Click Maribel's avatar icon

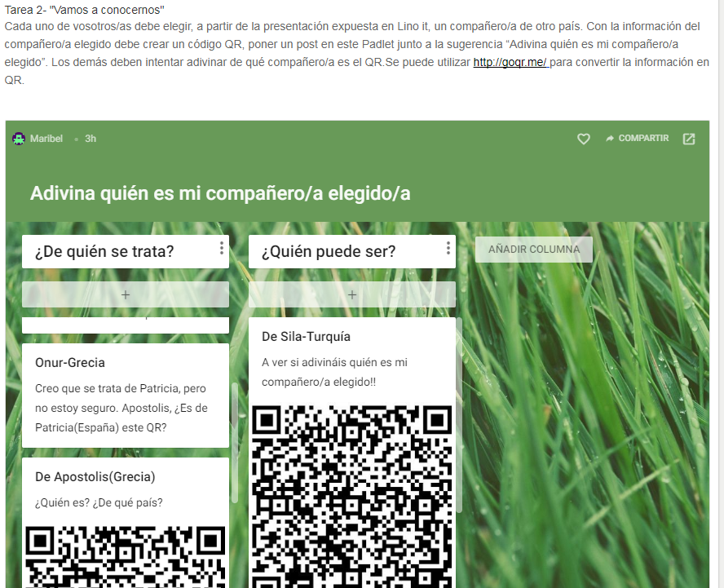tap(19, 139)
